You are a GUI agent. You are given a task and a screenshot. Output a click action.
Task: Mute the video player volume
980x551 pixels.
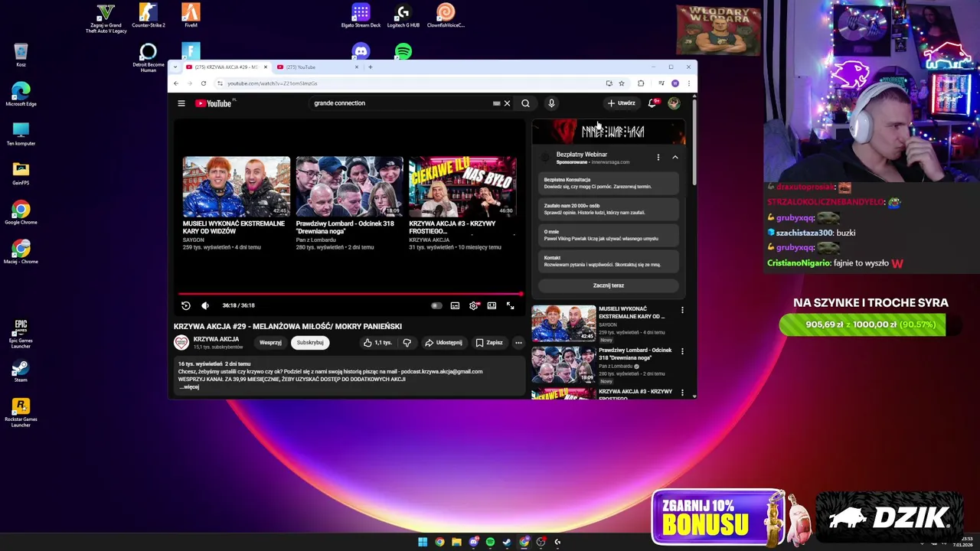[205, 305]
